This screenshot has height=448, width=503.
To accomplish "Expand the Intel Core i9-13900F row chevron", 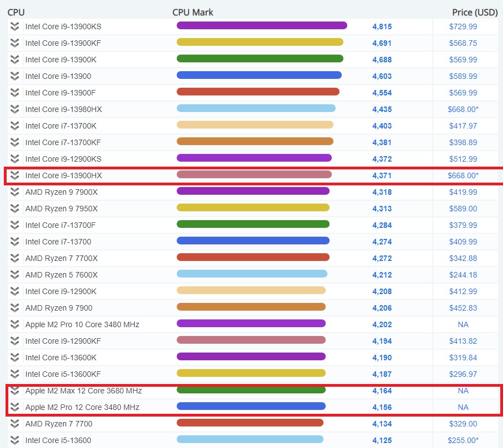I will click(x=15, y=93).
